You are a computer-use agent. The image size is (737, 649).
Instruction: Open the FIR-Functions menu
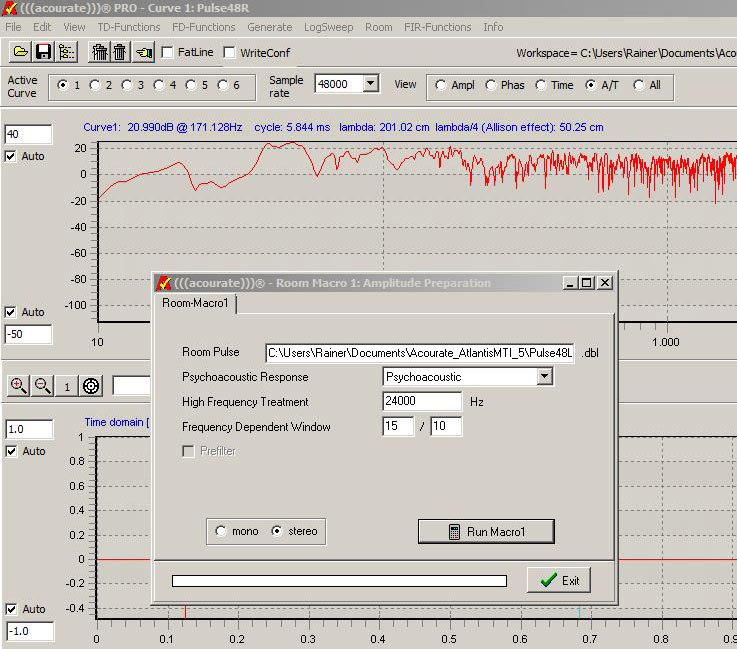point(437,27)
